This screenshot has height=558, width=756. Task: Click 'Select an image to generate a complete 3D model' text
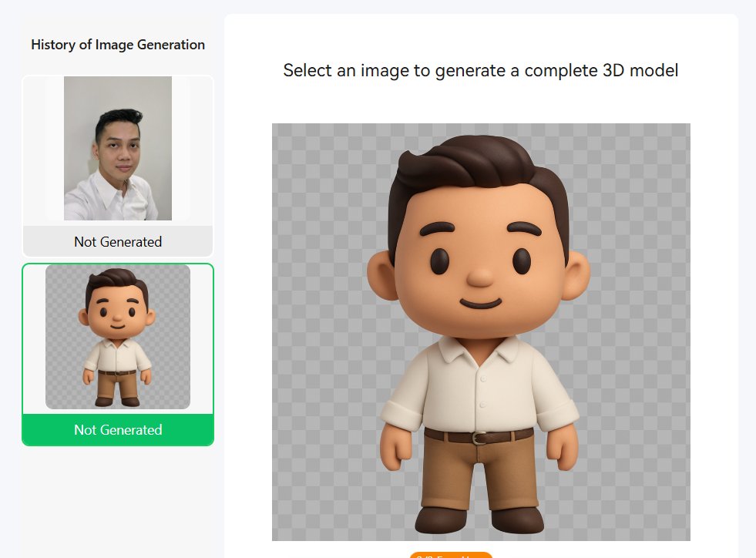coord(481,71)
